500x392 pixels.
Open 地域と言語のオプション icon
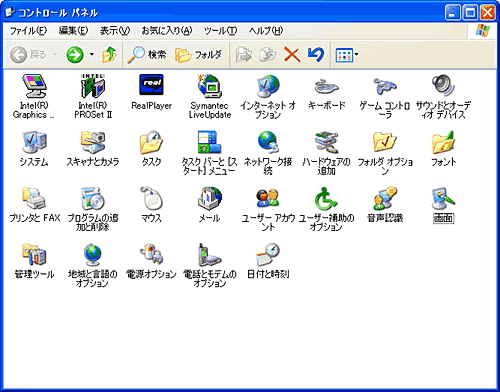92,255
